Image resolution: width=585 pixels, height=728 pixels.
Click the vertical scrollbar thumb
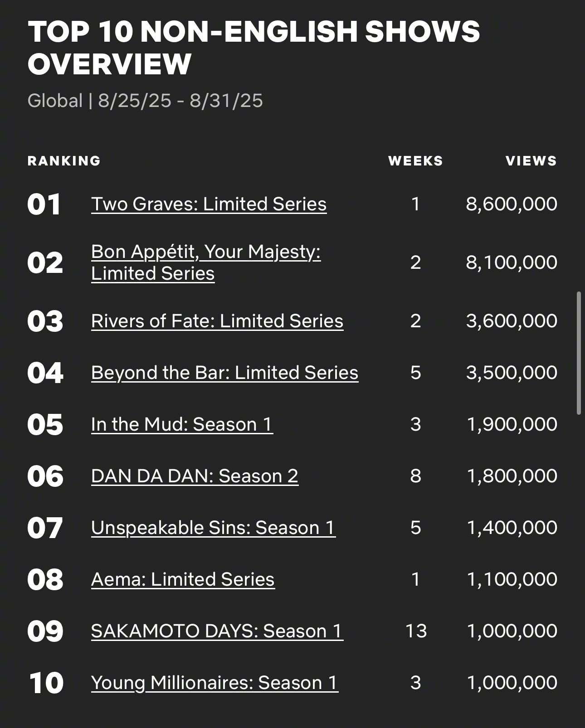[579, 353]
